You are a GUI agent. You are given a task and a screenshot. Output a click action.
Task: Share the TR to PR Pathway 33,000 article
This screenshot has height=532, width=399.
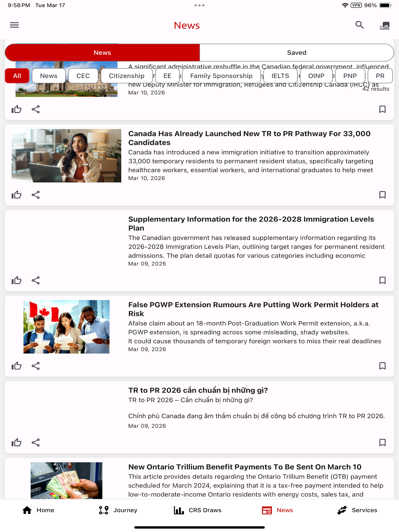click(36, 195)
